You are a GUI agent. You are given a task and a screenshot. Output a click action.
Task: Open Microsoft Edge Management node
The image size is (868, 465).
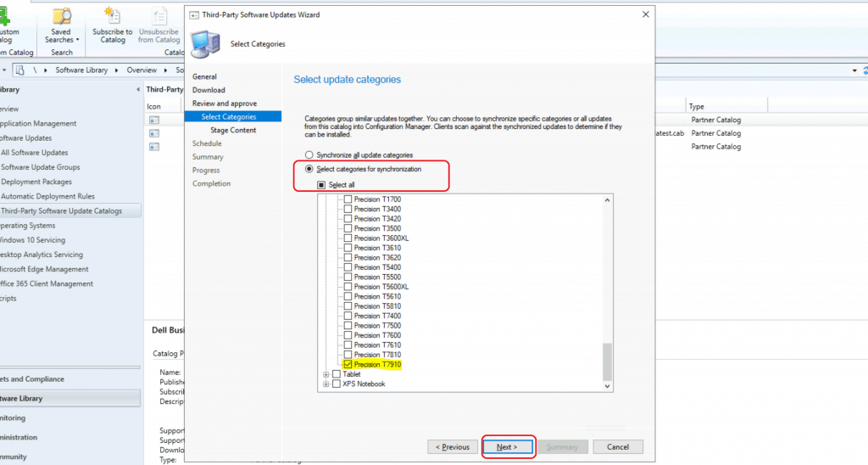coord(44,269)
